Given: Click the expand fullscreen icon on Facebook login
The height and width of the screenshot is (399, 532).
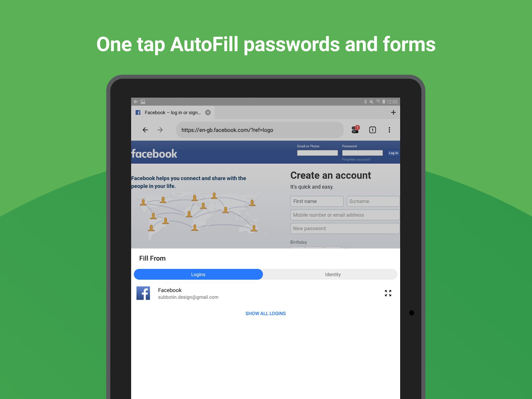Looking at the screenshot, I should point(387,293).
